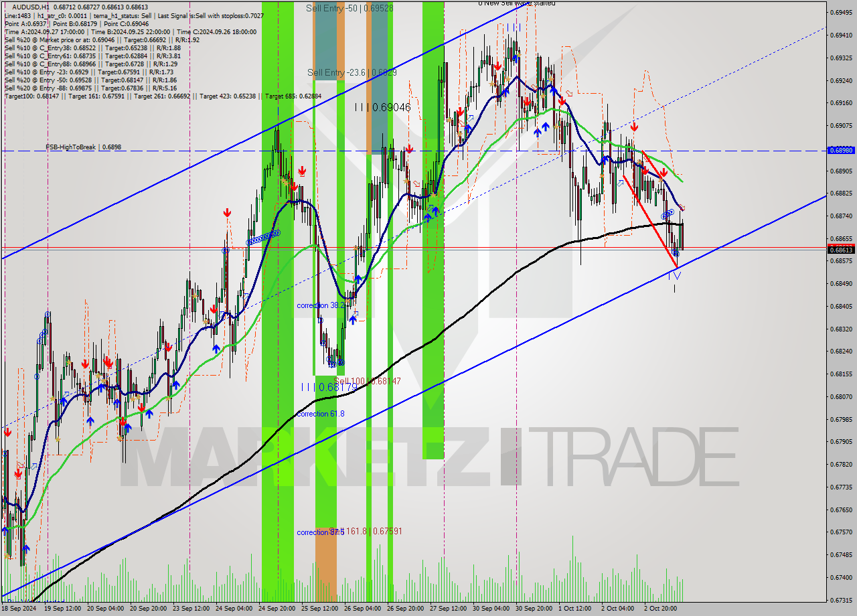Click the 'Target100: 0.68147' targets line
This screenshot has height=616, width=857.
[163, 96]
